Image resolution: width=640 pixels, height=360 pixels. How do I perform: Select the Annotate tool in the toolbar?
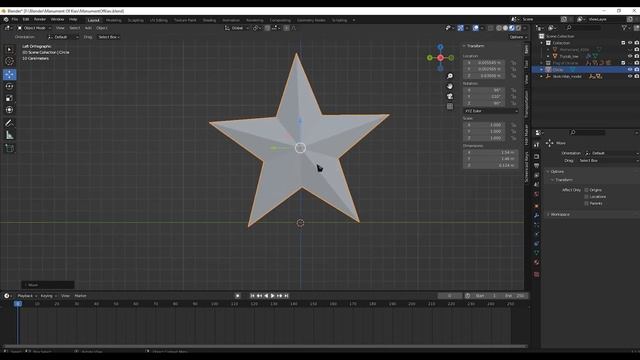pyautogui.click(x=9, y=123)
